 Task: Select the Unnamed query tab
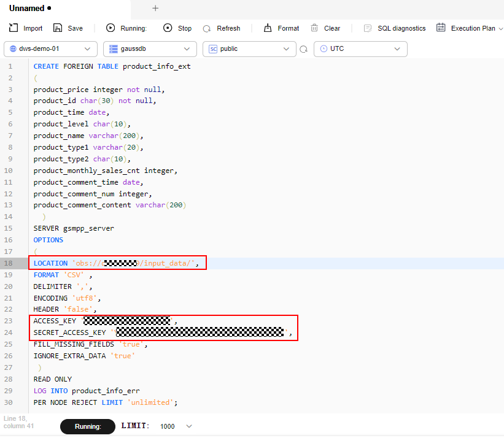[x=27, y=9]
